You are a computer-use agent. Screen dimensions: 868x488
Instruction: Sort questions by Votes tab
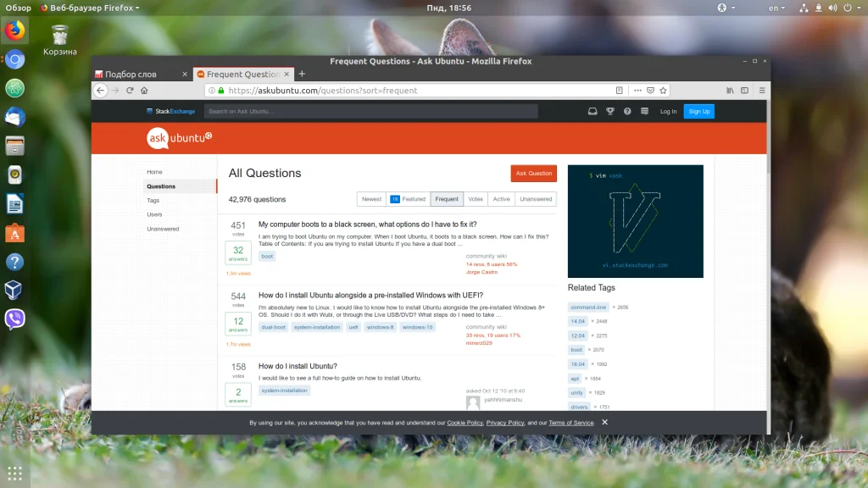coord(476,199)
